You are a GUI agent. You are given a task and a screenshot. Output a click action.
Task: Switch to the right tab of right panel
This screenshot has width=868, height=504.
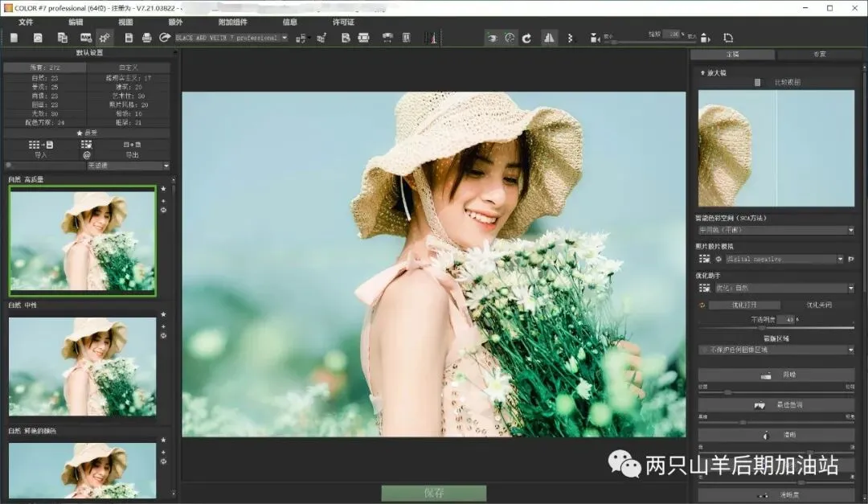click(819, 55)
